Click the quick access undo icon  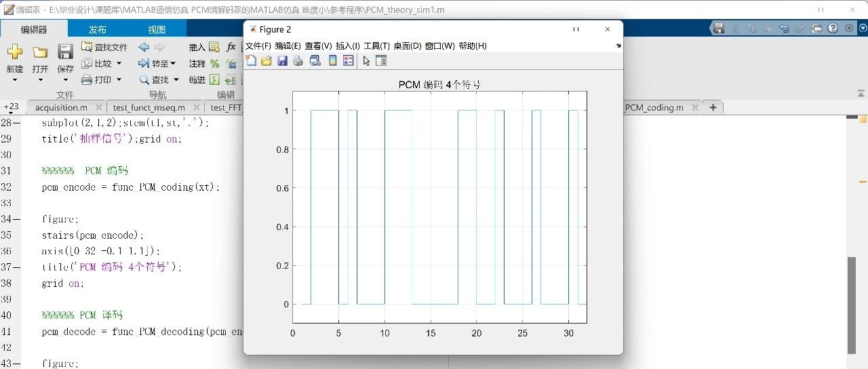click(x=784, y=28)
